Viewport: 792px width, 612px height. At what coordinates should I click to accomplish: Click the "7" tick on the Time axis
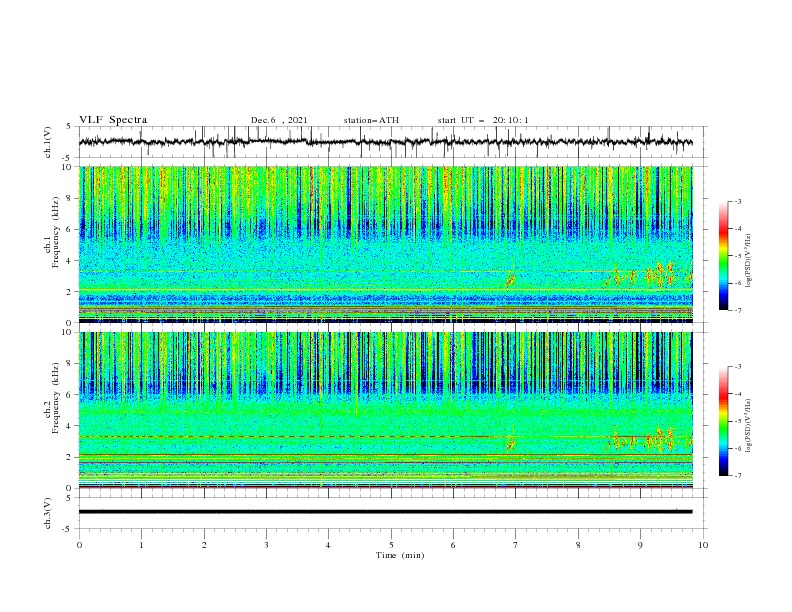tap(516, 545)
